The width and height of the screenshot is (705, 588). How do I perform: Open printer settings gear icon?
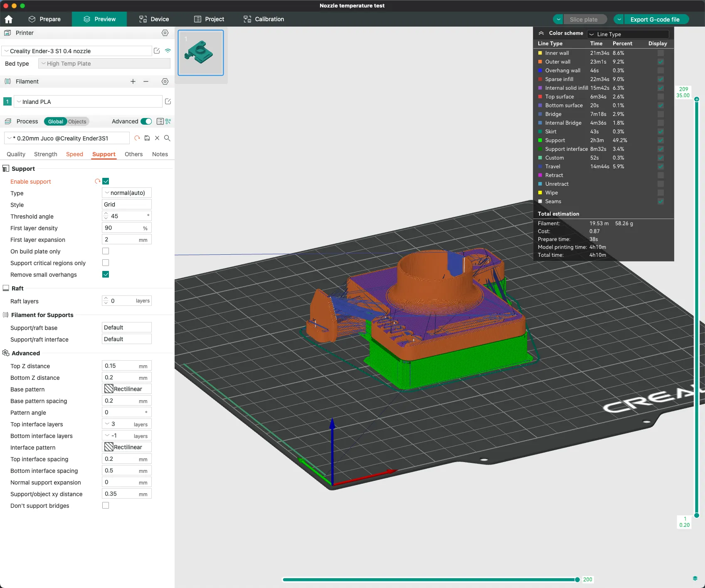(165, 33)
